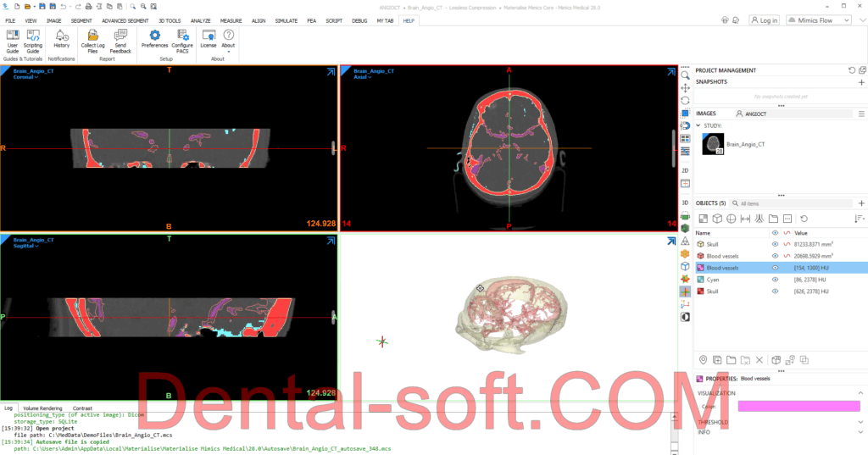
Task: Filter objects by measurements icon
Action: (745, 219)
